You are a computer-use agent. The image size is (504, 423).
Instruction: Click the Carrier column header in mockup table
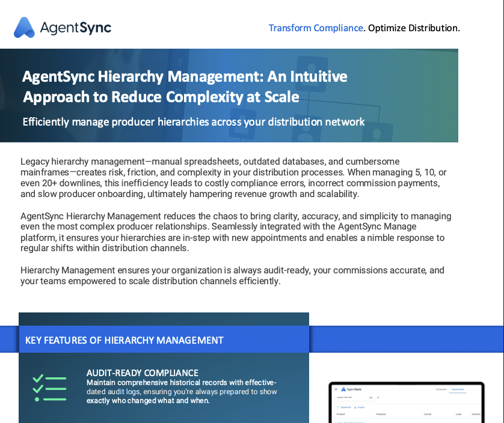(x=429, y=414)
